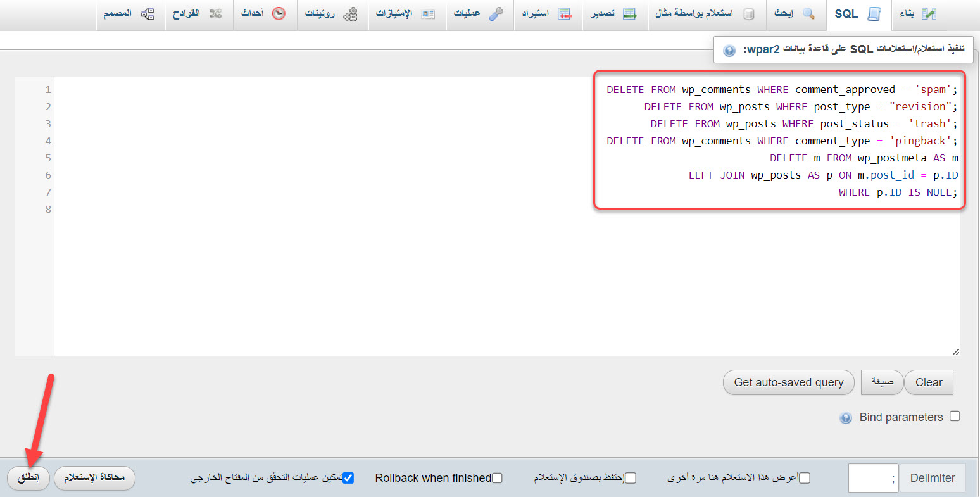Open the Structure (بناء) tab
Image resolution: width=980 pixels, height=497 pixels.
(917, 14)
